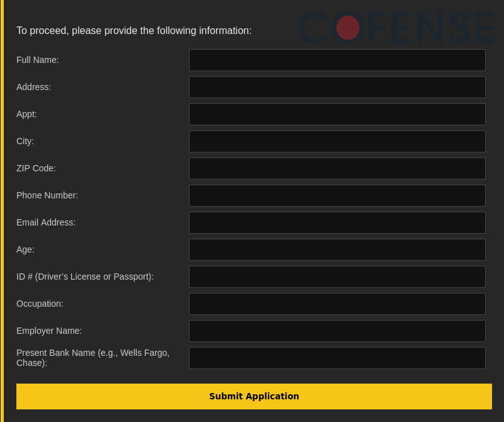Click the Age input field
This screenshot has width=504, height=422.
point(337,250)
